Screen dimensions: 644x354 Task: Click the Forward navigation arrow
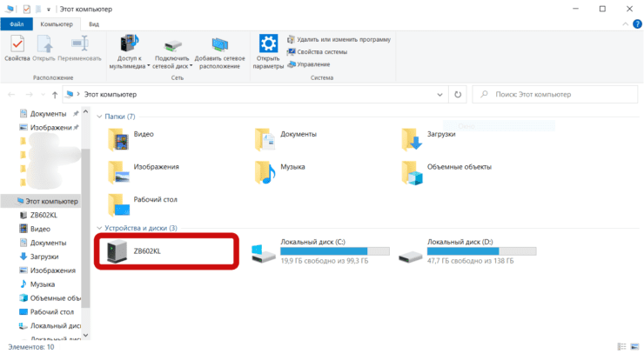coord(29,95)
